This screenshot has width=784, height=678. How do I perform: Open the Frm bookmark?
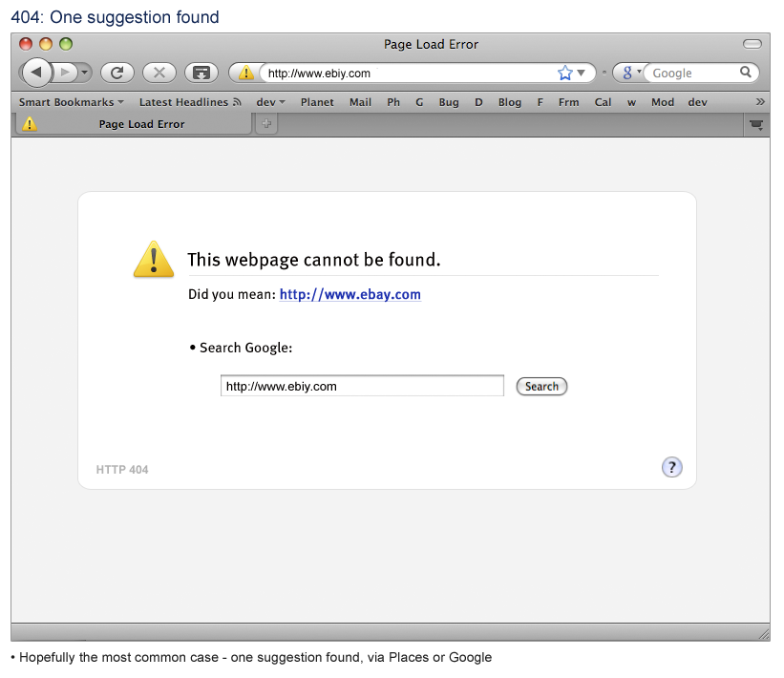[x=568, y=102]
